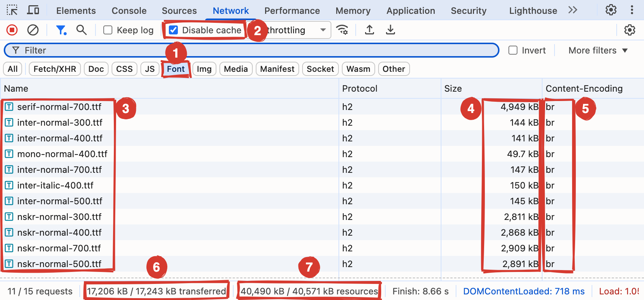Toggle the device toolbar icon

click(x=33, y=10)
